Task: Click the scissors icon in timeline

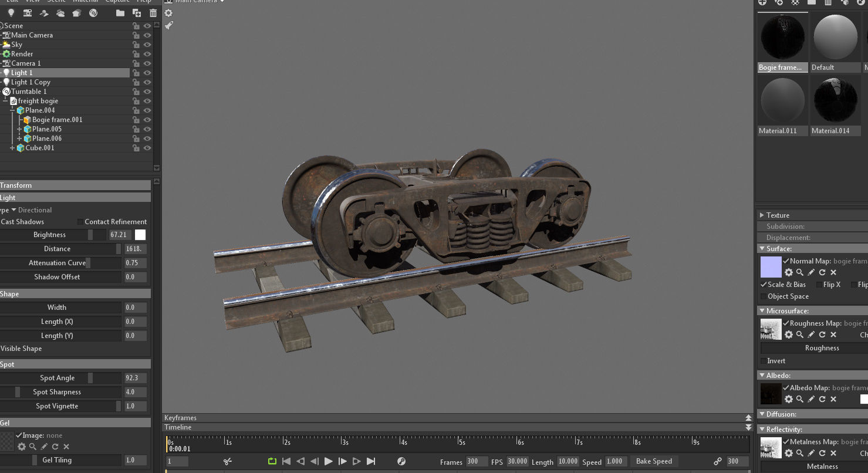Action: coord(228,461)
